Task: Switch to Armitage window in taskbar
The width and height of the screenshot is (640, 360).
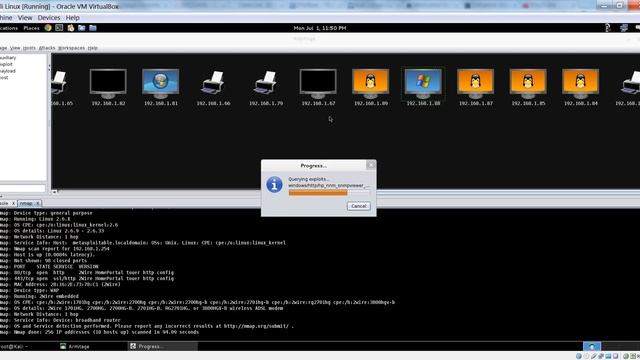Action: [75, 346]
